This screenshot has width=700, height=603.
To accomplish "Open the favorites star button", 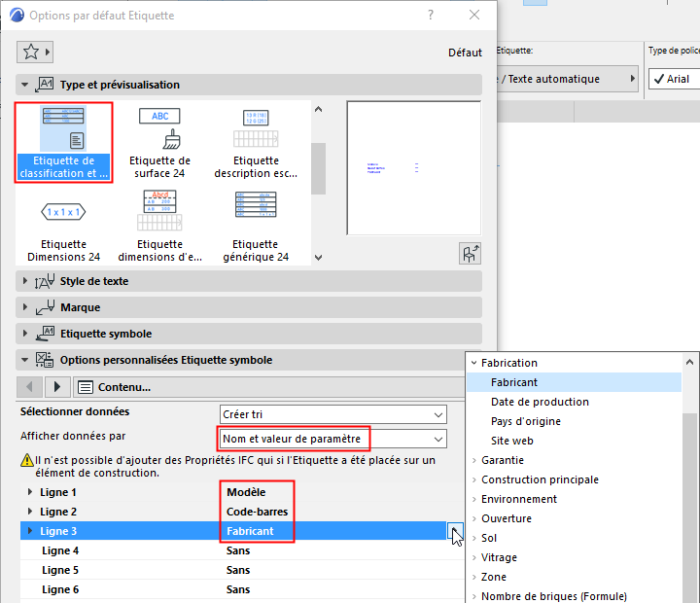I will pyautogui.click(x=35, y=52).
